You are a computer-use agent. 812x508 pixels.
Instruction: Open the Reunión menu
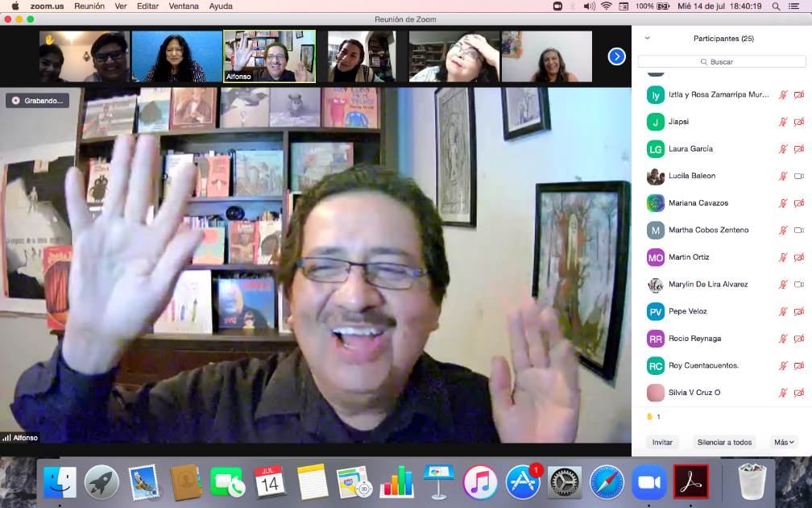(x=89, y=6)
